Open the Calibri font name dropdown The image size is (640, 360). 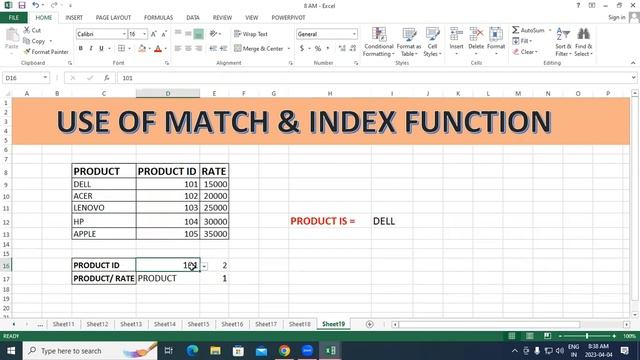click(124, 34)
